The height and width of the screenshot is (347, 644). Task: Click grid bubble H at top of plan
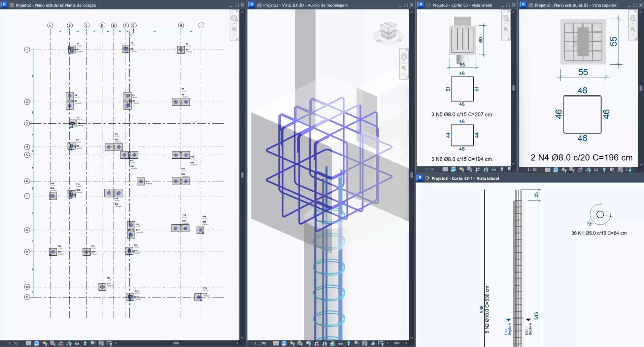click(181, 26)
